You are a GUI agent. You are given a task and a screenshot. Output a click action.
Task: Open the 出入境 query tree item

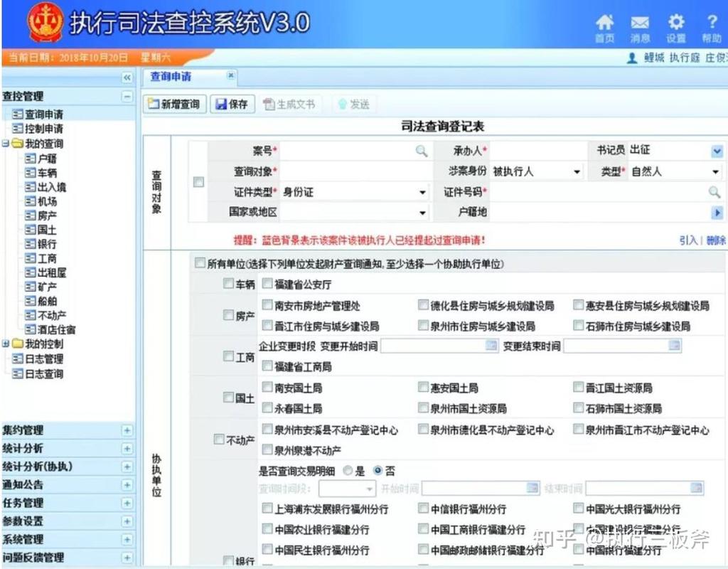45,187
